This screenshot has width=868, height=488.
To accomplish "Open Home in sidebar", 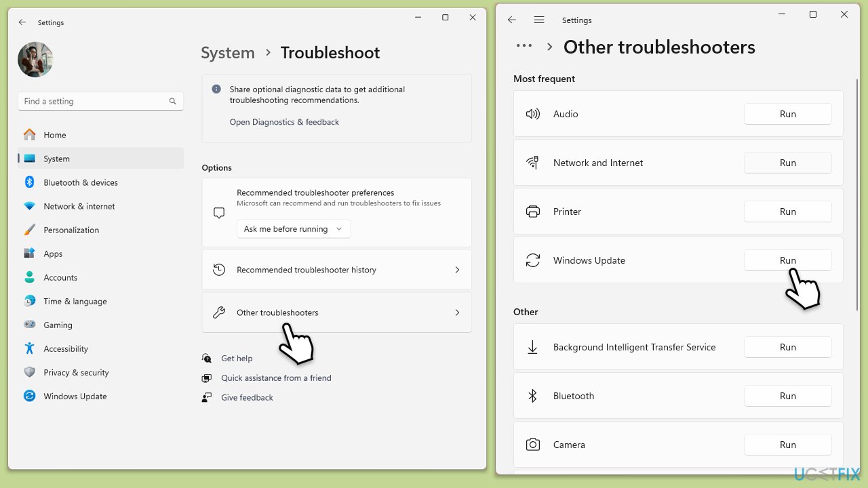I will pos(100,135).
